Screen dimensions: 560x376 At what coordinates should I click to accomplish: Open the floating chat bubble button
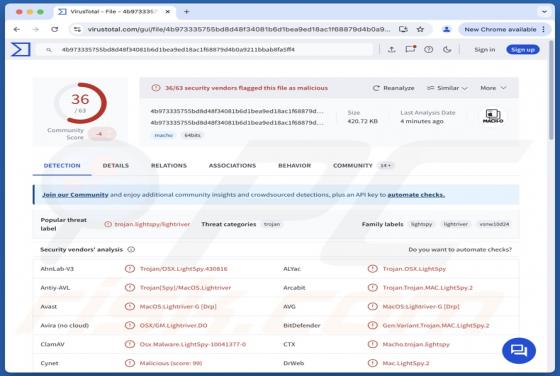(519, 351)
